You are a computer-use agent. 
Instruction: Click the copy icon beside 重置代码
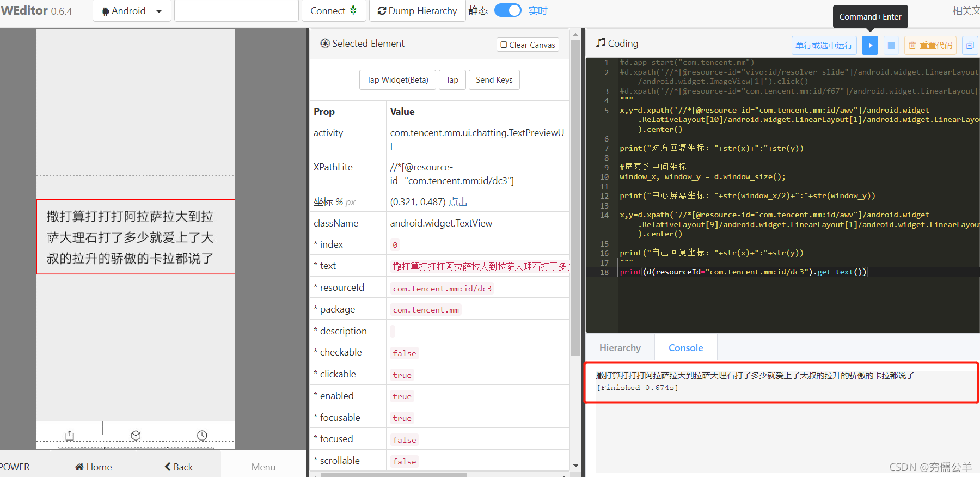(970, 45)
